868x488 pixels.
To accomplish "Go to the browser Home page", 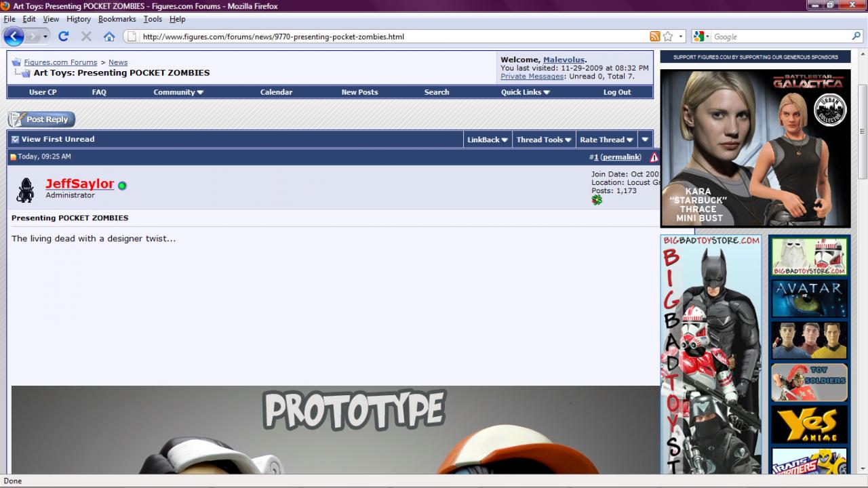I will click(x=108, y=37).
